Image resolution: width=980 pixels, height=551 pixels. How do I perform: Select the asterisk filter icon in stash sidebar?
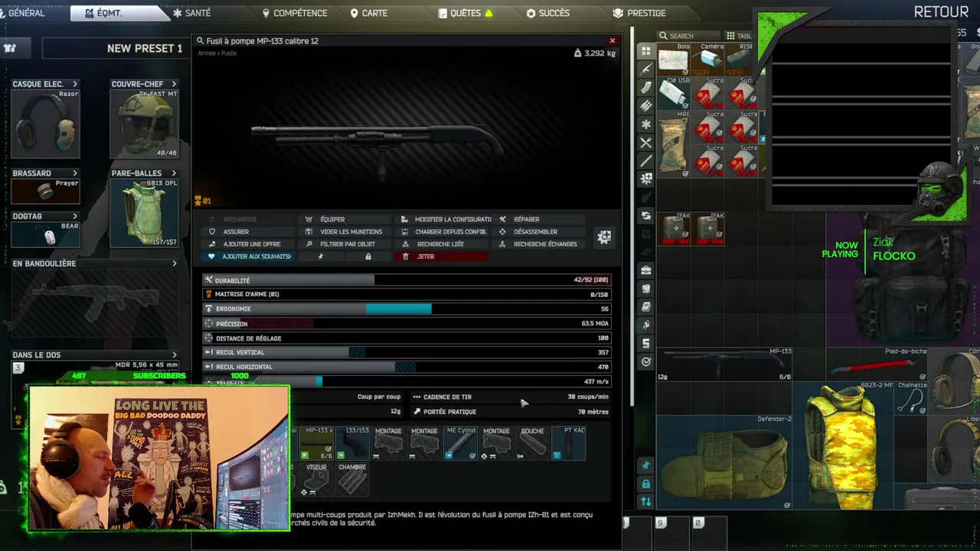646,124
